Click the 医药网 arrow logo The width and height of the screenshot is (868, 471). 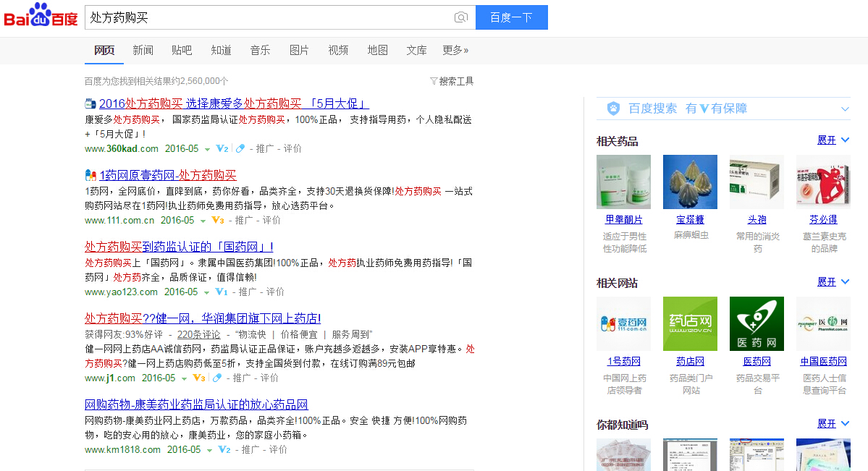tap(756, 323)
